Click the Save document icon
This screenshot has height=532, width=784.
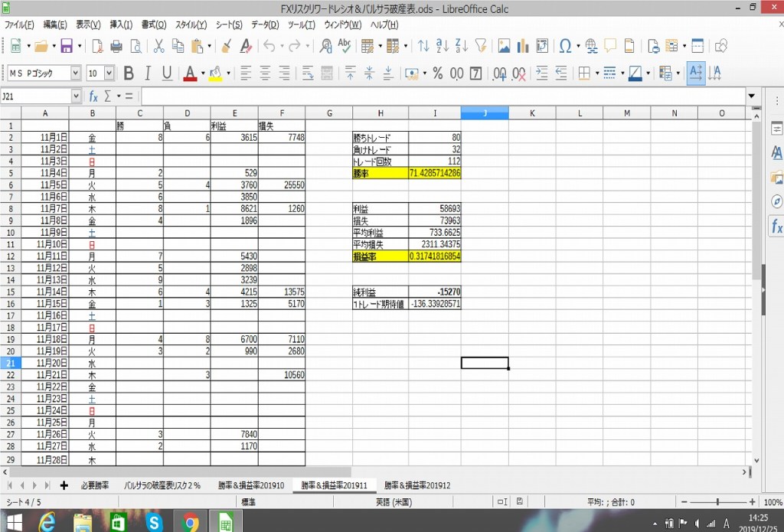[x=67, y=46]
